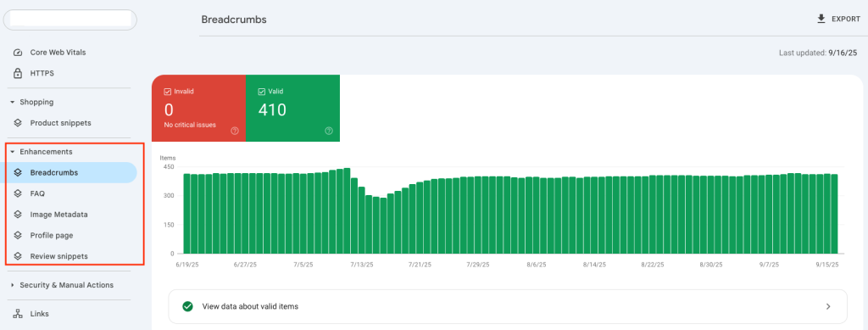Click Security & Manual Actions heading
This screenshot has height=330, width=868.
66,285
